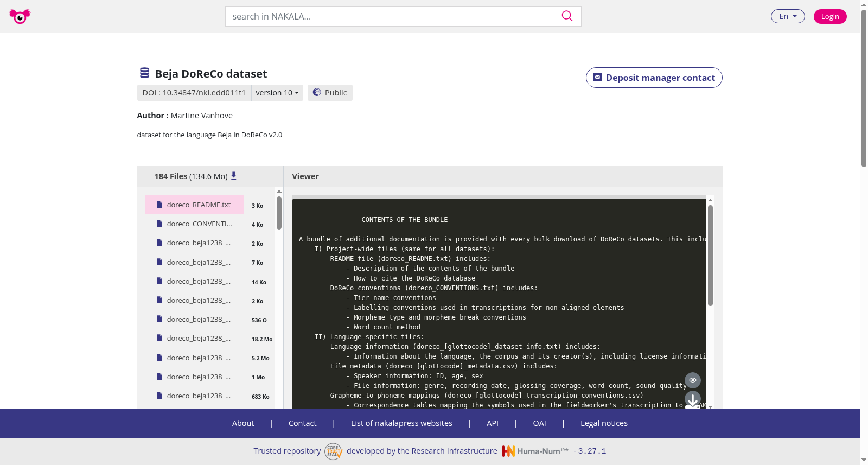Open the Trusted repository link
This screenshot has height=465, width=868.
coord(287,451)
